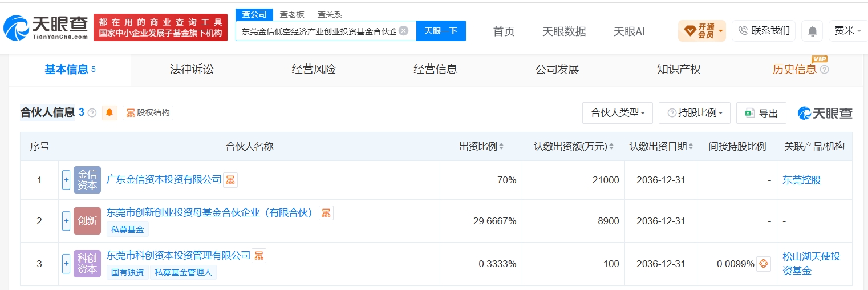The image size is (868, 290).
Task: Expand row 1 with the plus button
Action: (66, 180)
